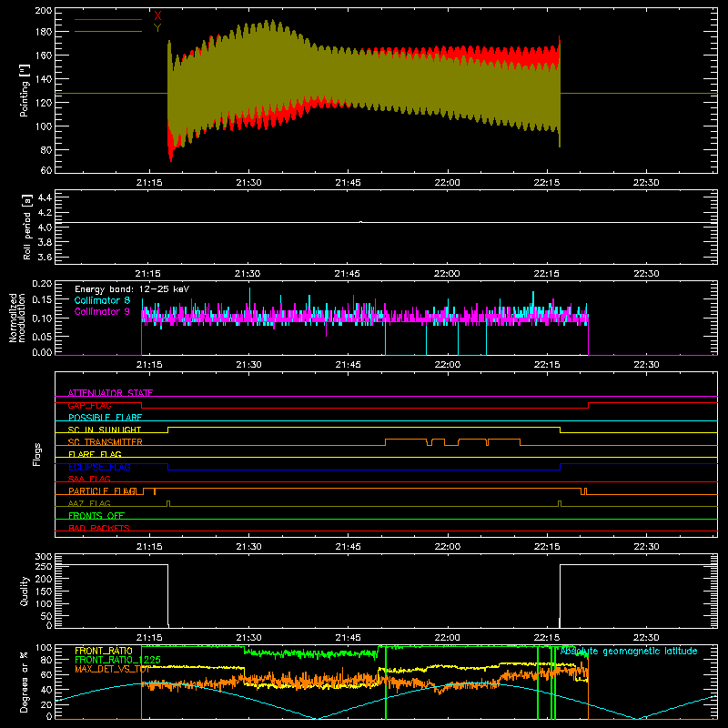This screenshot has width=728, height=728.
Task: Click 21:30 time label under Quality plot
Action: click(x=248, y=638)
